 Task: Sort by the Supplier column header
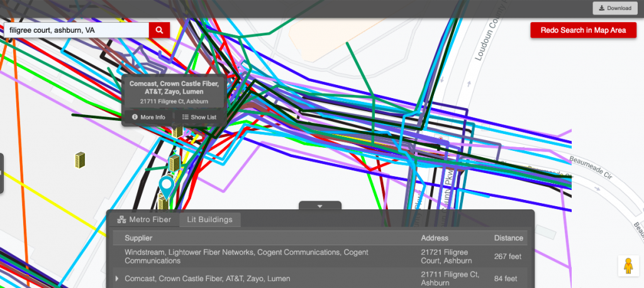pyautogui.click(x=138, y=238)
